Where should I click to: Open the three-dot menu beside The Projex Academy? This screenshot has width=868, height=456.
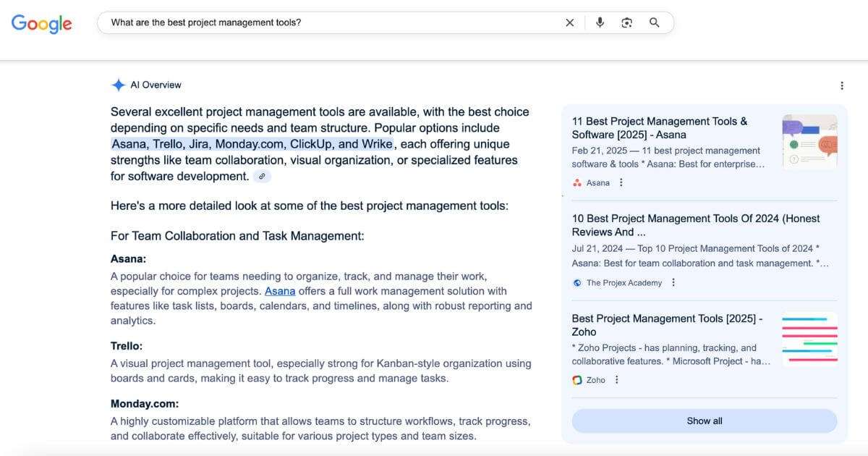click(673, 282)
